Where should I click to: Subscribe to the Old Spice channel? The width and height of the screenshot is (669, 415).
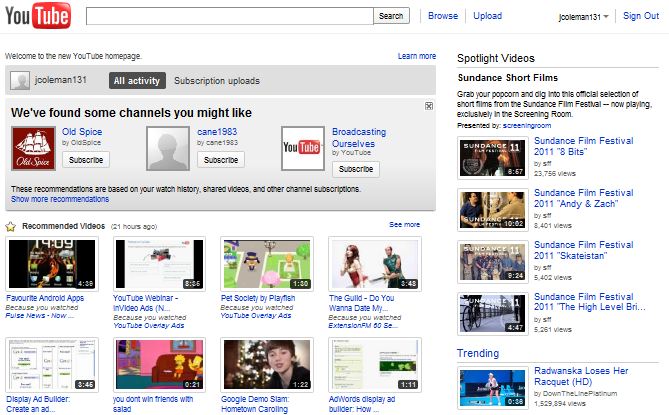coord(86,160)
